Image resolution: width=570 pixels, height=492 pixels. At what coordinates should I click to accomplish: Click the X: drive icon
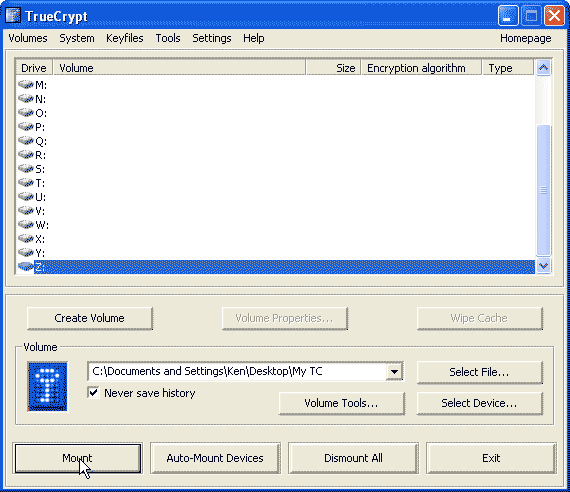pos(26,239)
